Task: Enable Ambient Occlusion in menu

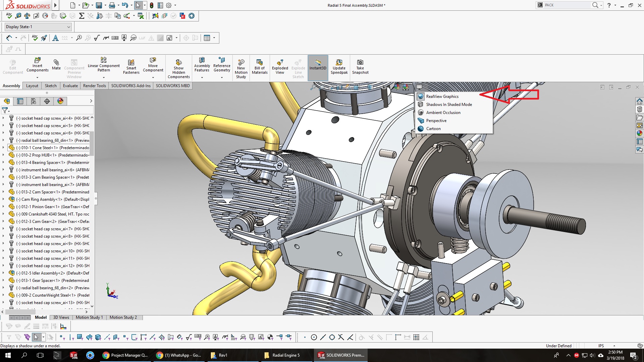Action: click(443, 113)
